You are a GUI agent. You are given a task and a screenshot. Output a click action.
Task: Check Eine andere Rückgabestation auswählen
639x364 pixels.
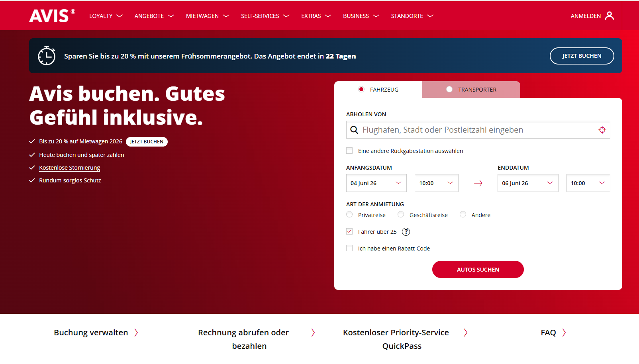349,151
